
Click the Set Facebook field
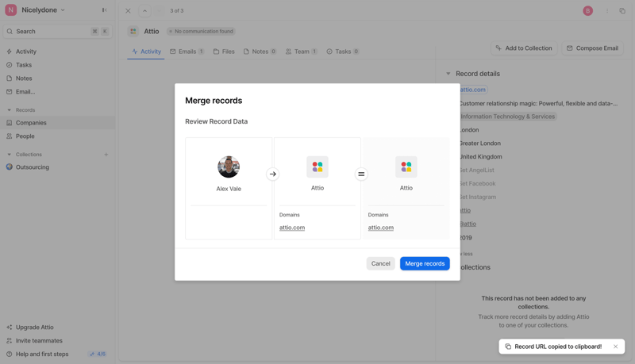click(x=478, y=183)
